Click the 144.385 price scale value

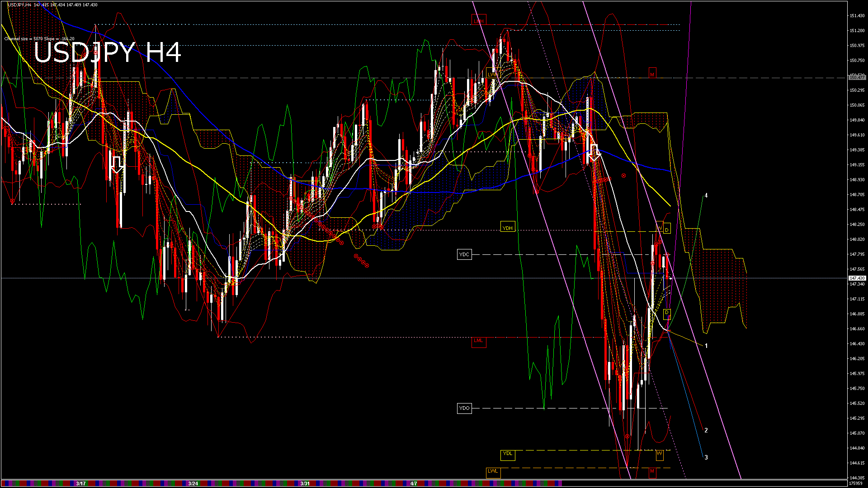857,478
